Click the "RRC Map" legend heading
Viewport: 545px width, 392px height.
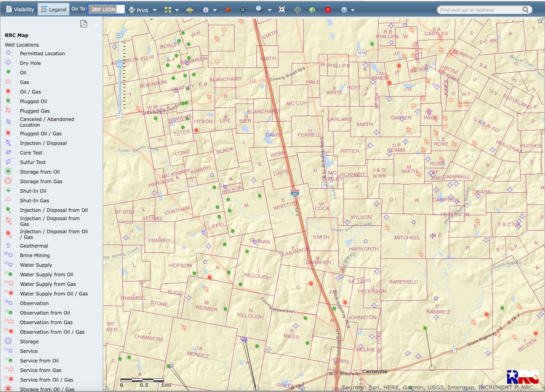[17, 35]
